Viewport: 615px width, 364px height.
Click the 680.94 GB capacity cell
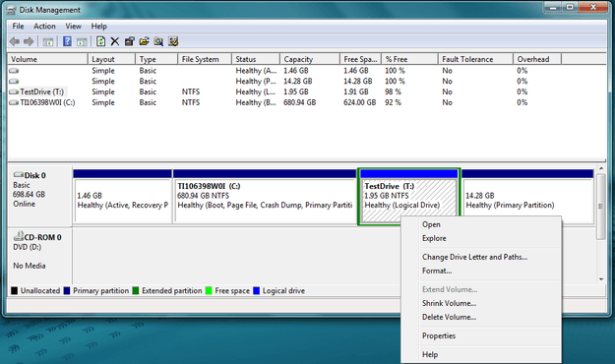click(300, 102)
